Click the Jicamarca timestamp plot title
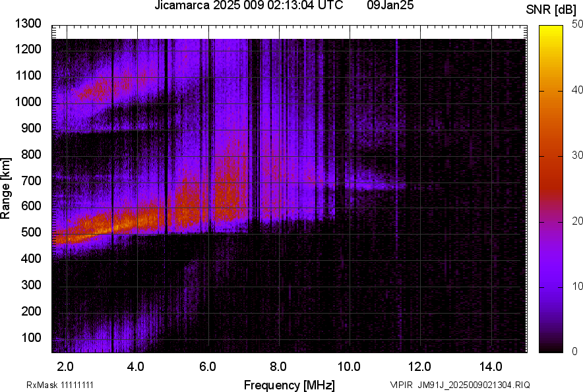Image resolution: width=583 pixels, height=392 pixels. point(248,6)
